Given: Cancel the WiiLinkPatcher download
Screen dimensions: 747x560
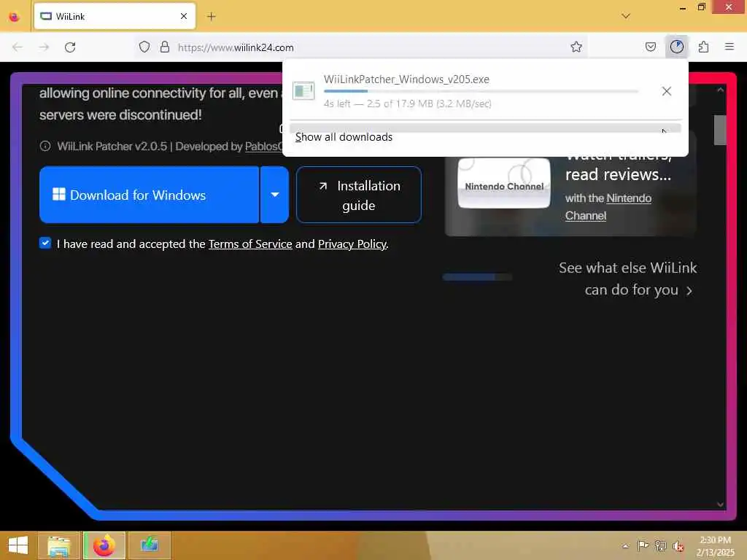Looking at the screenshot, I should pos(667,91).
